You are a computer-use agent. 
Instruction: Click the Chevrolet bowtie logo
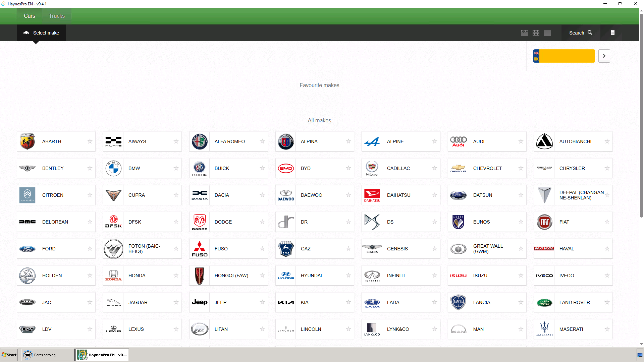click(458, 168)
